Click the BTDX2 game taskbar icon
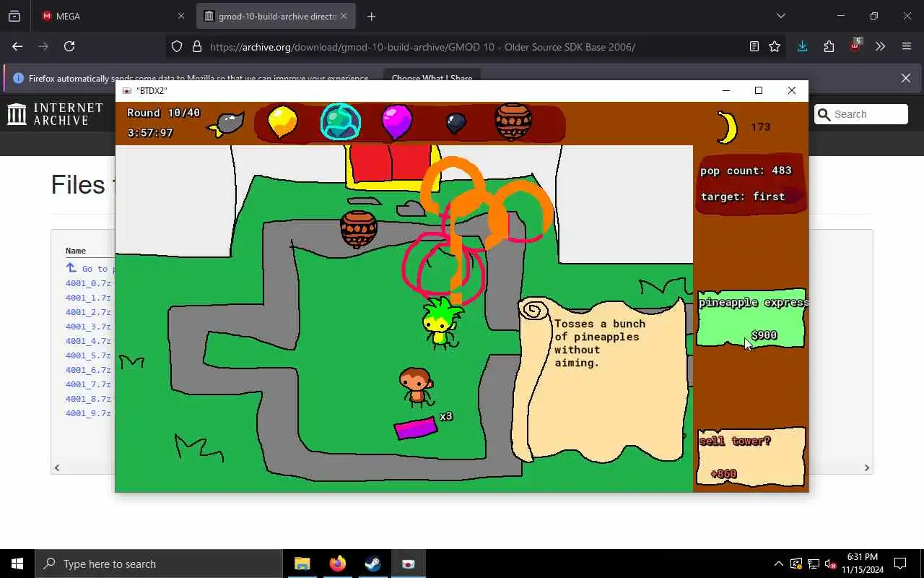 click(x=408, y=564)
